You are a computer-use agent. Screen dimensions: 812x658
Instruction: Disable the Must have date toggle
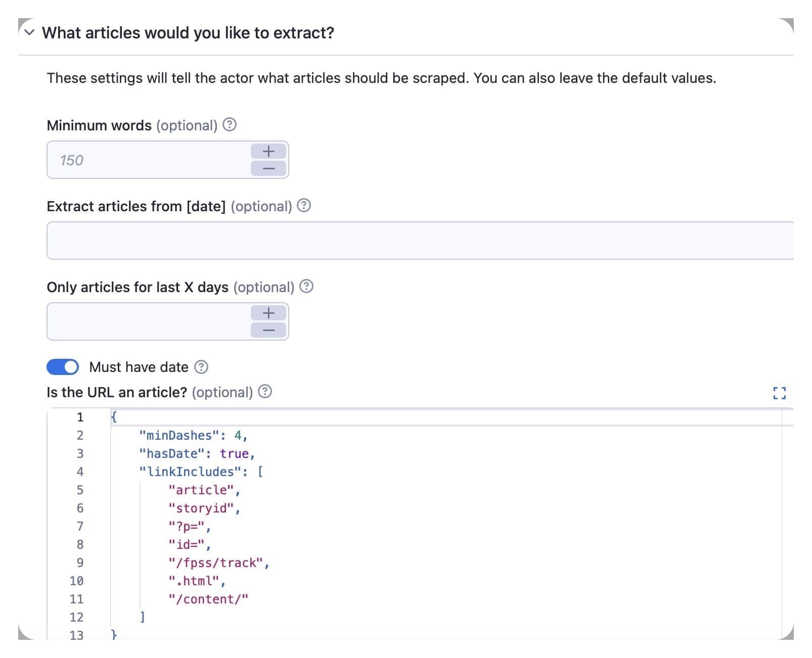(62, 367)
